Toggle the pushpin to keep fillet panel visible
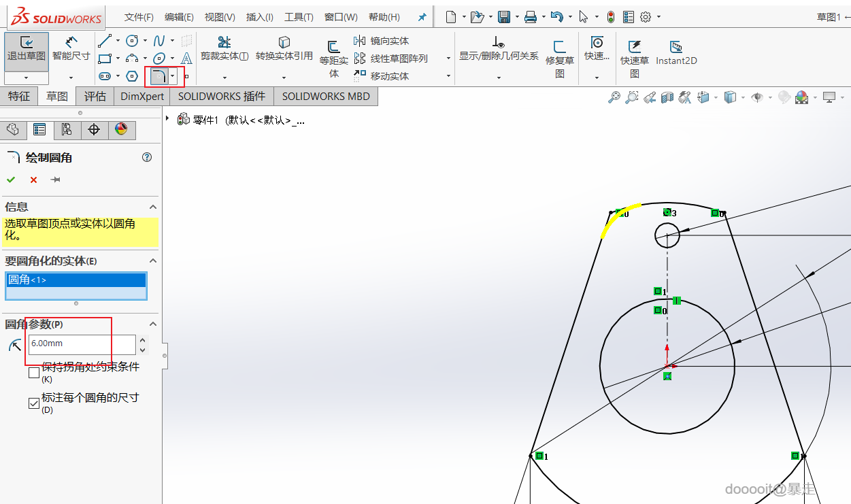 point(56,180)
